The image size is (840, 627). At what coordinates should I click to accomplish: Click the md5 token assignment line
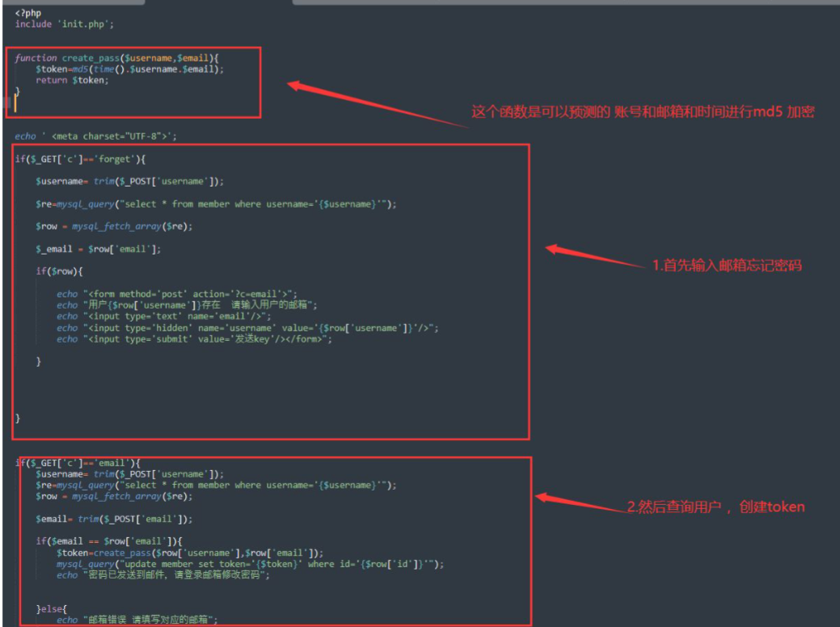point(129,69)
